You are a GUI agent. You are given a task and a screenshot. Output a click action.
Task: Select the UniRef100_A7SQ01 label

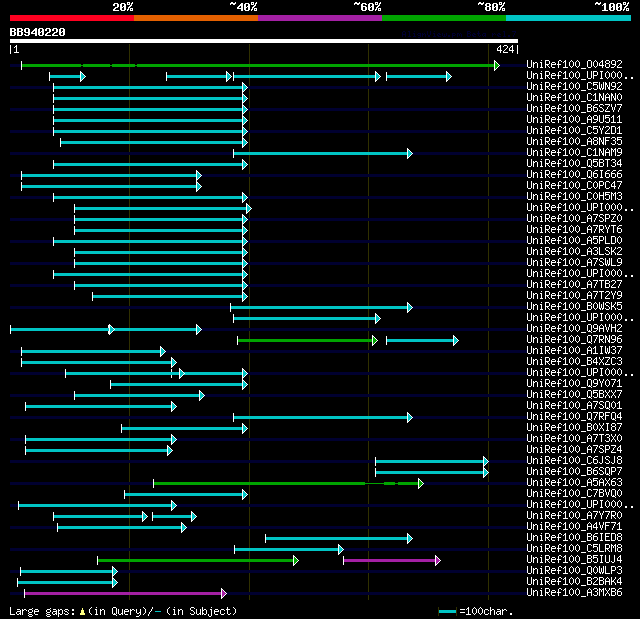click(x=574, y=406)
